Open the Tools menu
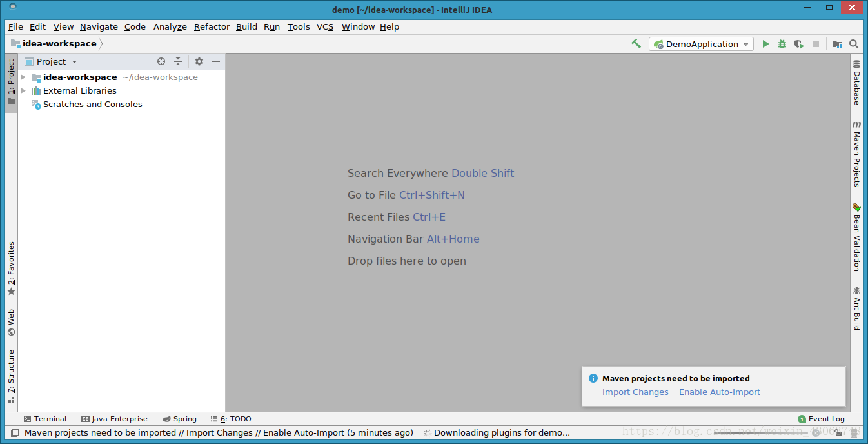Image resolution: width=868 pixels, height=444 pixels. tap(299, 26)
